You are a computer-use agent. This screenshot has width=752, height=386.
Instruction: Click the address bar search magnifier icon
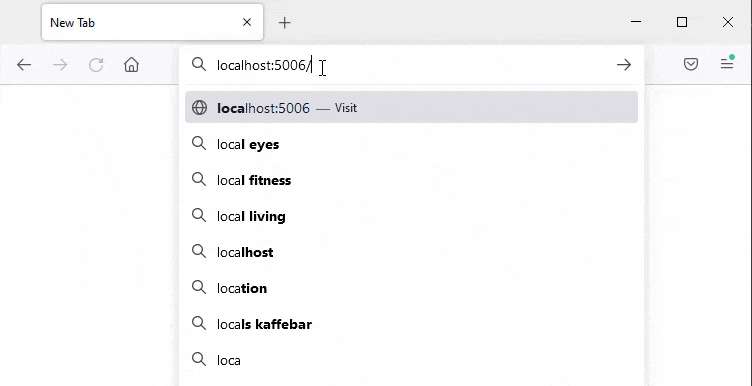(199, 65)
